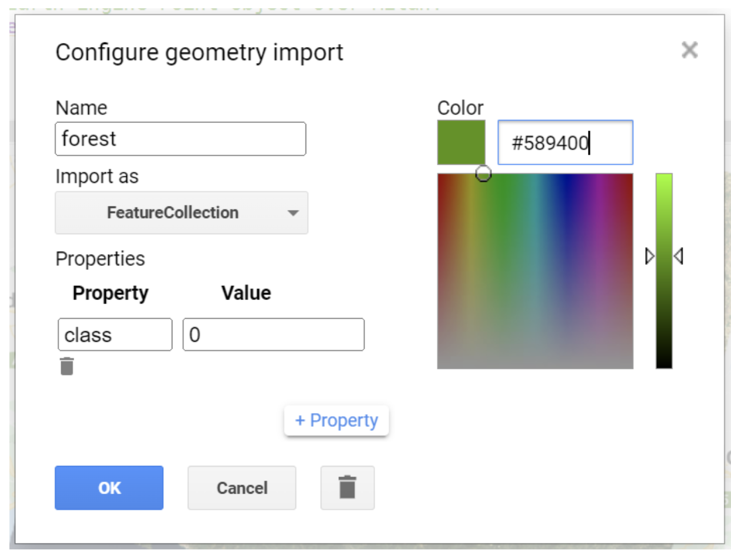Open the Import as FeatureCollection dropdown
Screen dimensions: 731x560
click(181, 212)
